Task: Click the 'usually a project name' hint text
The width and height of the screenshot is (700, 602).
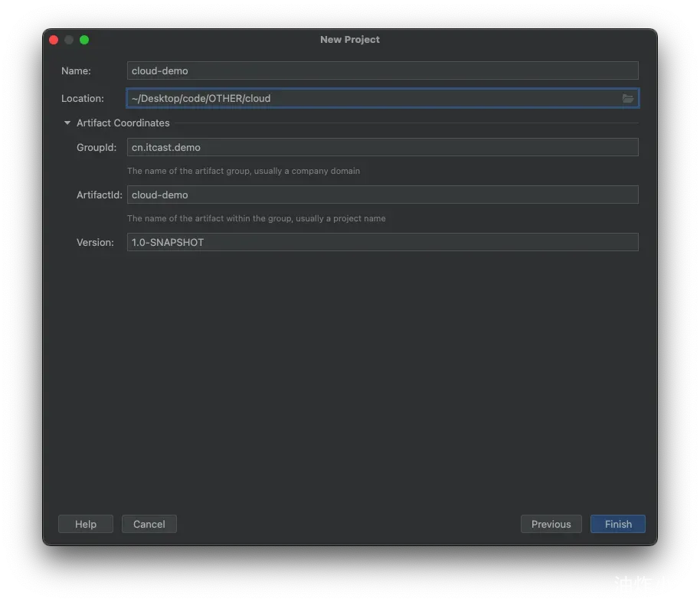Action: point(341,218)
